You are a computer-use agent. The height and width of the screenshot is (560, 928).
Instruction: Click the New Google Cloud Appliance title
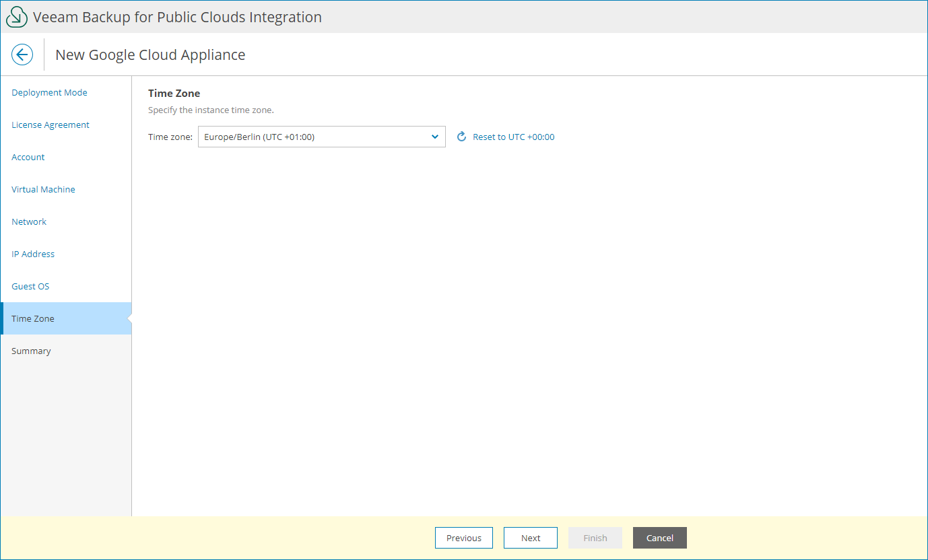coord(150,55)
